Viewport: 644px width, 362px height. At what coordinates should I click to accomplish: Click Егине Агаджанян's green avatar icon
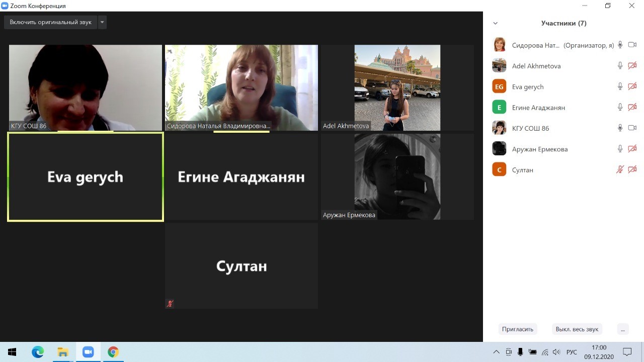click(x=499, y=108)
